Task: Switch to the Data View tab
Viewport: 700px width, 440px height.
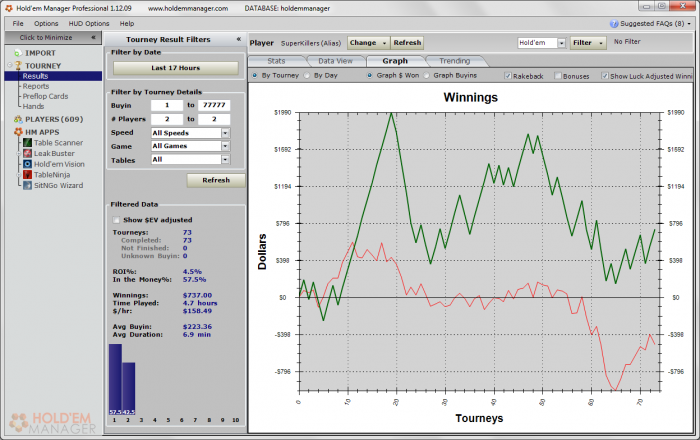Action: [335, 61]
